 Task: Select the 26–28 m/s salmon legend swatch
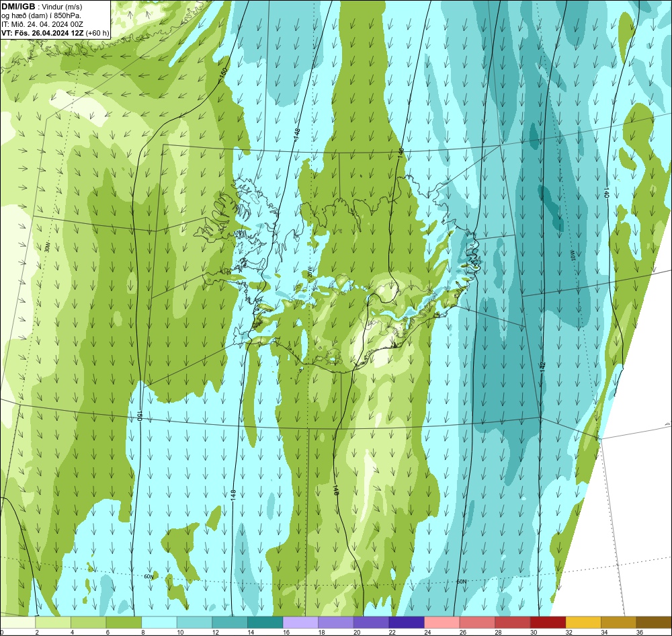pyautogui.click(x=477, y=623)
